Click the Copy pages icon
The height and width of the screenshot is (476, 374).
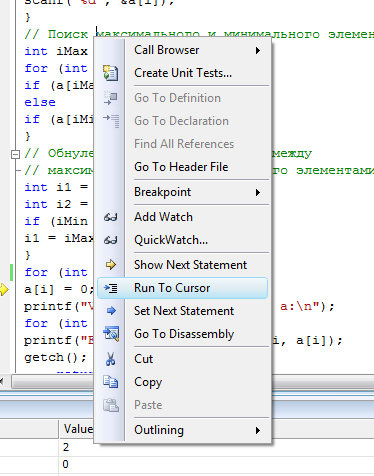[110, 382]
